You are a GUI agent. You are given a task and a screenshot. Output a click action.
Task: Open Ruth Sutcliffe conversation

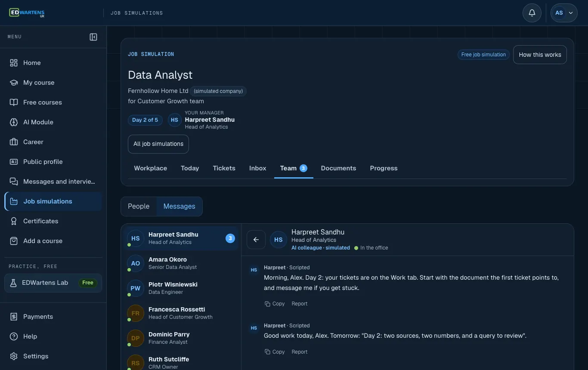coord(181,361)
